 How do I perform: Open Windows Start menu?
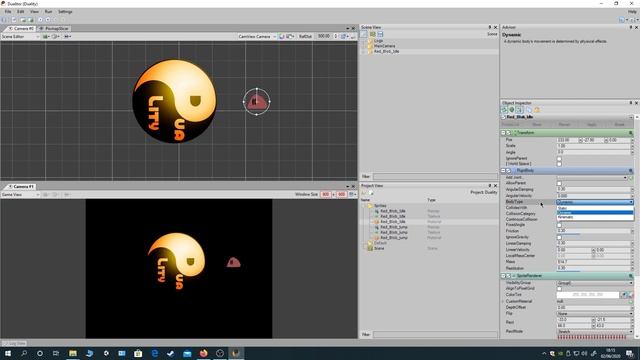coord(7,353)
